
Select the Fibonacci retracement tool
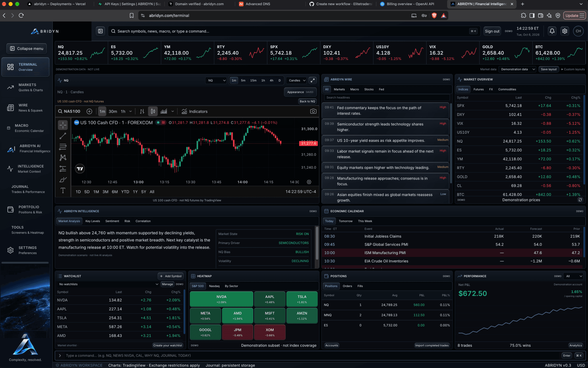(x=63, y=147)
